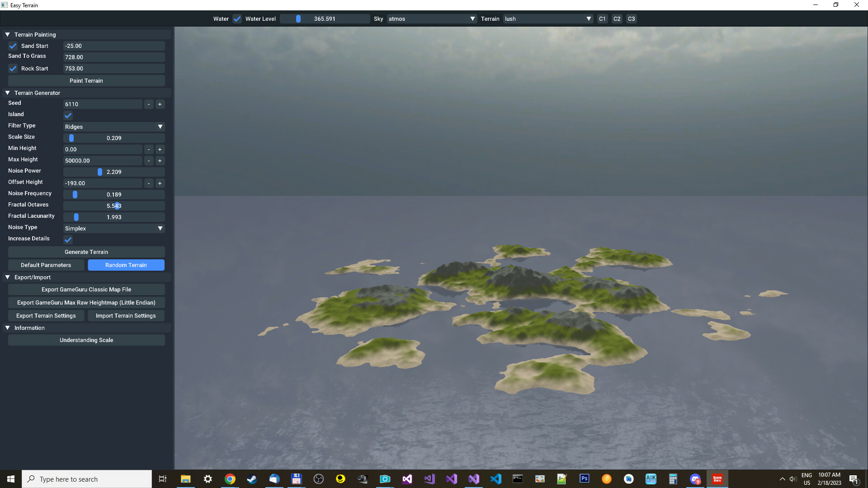Screen dimensions: 868x488
Task: Adjust the Noise Power slider
Action: pos(100,172)
